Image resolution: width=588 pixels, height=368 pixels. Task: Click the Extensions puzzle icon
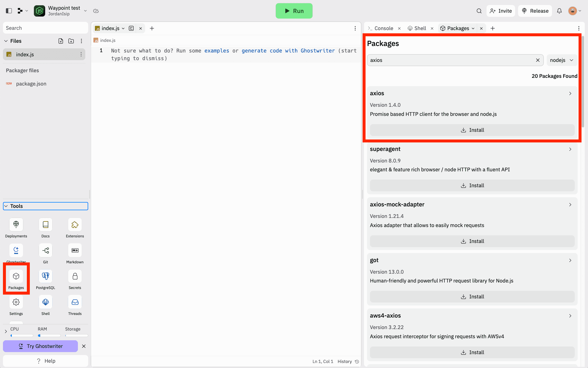point(75,225)
